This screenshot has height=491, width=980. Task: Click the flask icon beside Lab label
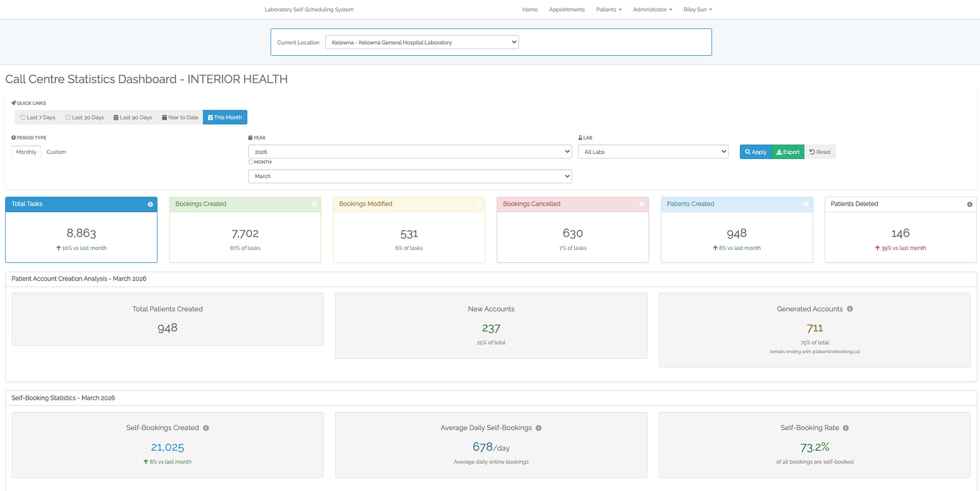coord(580,138)
